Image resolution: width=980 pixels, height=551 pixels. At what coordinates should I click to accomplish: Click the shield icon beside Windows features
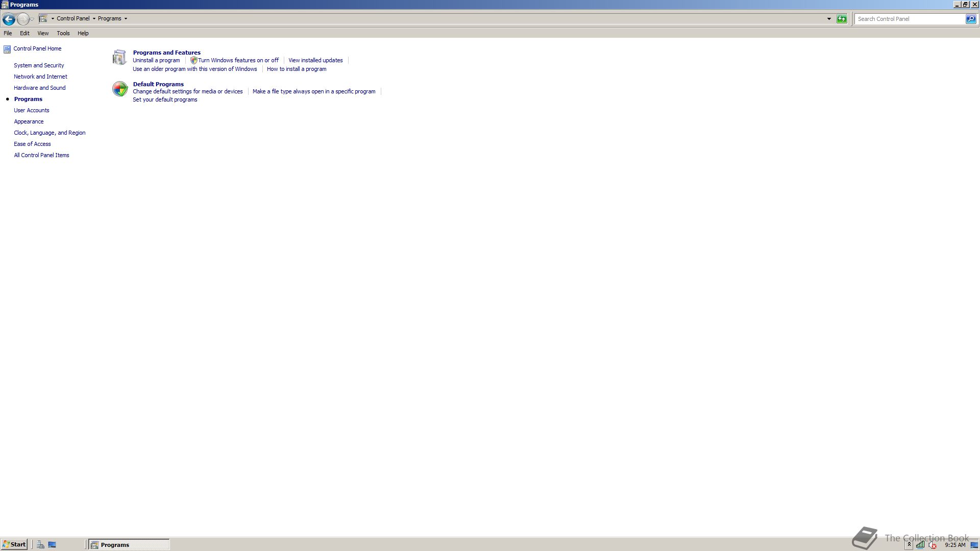click(193, 60)
